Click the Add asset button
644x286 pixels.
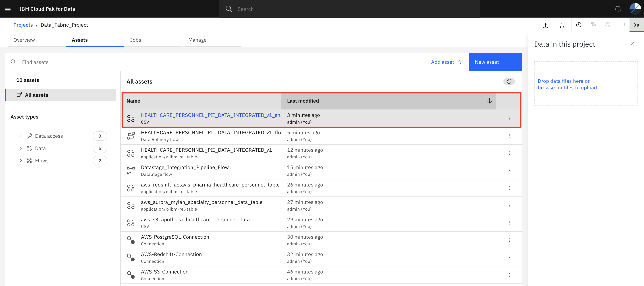(x=447, y=62)
